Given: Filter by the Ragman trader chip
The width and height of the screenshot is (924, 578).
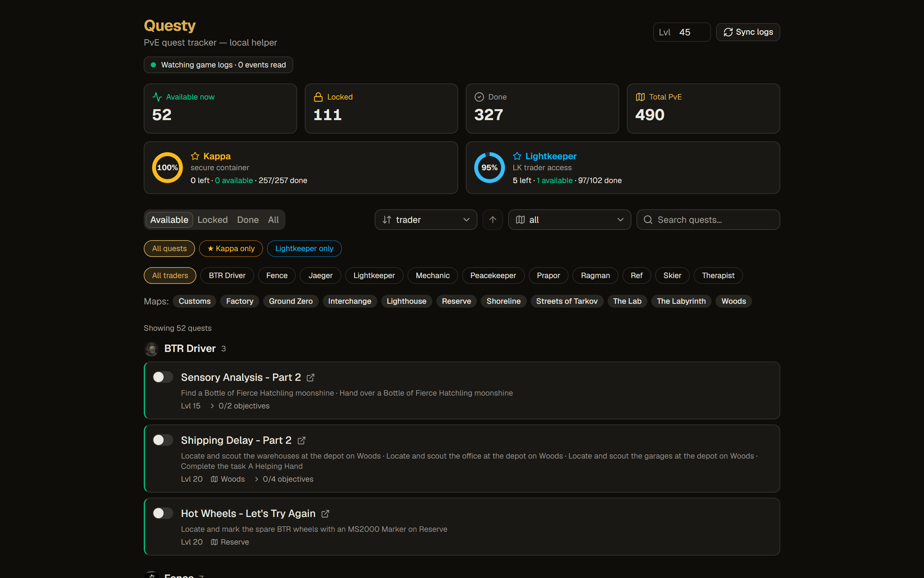Looking at the screenshot, I should pos(595,275).
